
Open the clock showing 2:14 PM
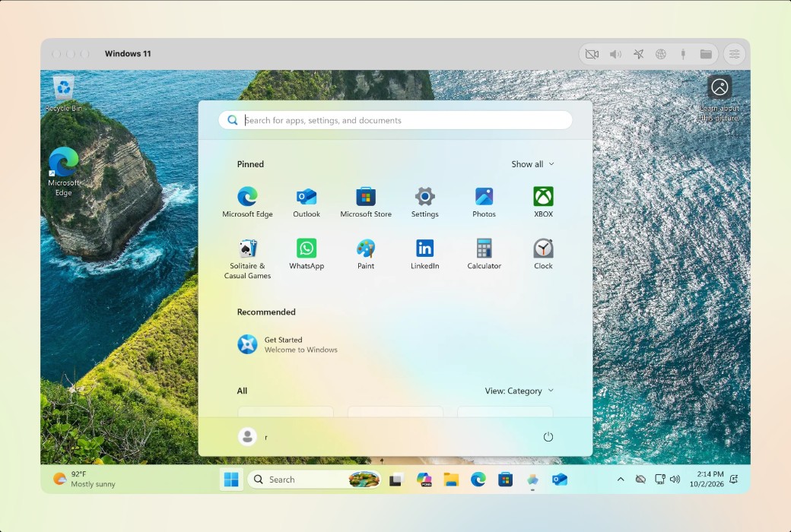tap(707, 479)
